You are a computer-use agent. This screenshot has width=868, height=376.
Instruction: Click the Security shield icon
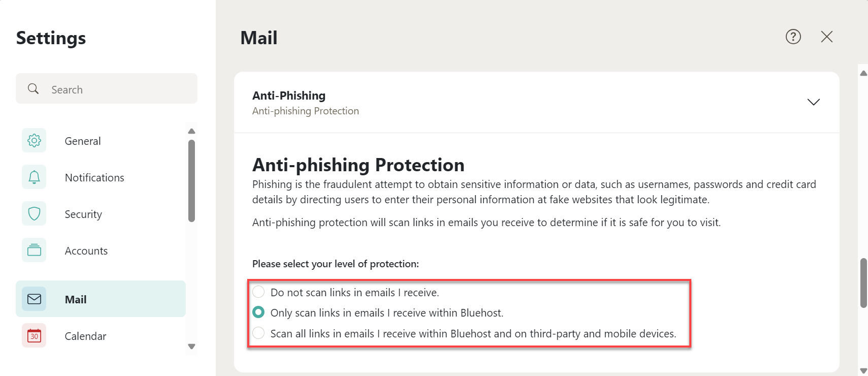(34, 213)
